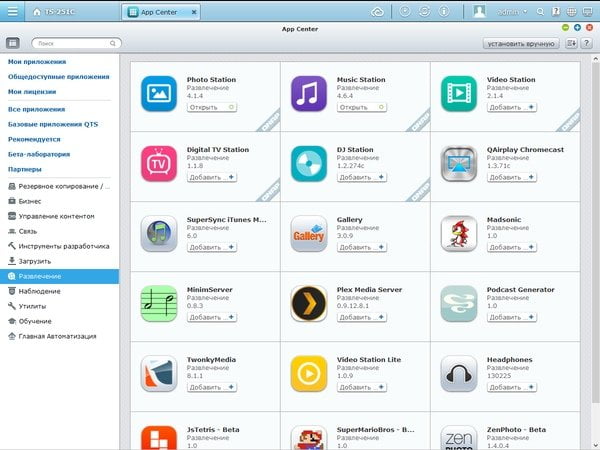Image resolution: width=600 pixels, height=450 pixels.
Task: Select the highlighted Развлечение category
Action: (x=59, y=276)
